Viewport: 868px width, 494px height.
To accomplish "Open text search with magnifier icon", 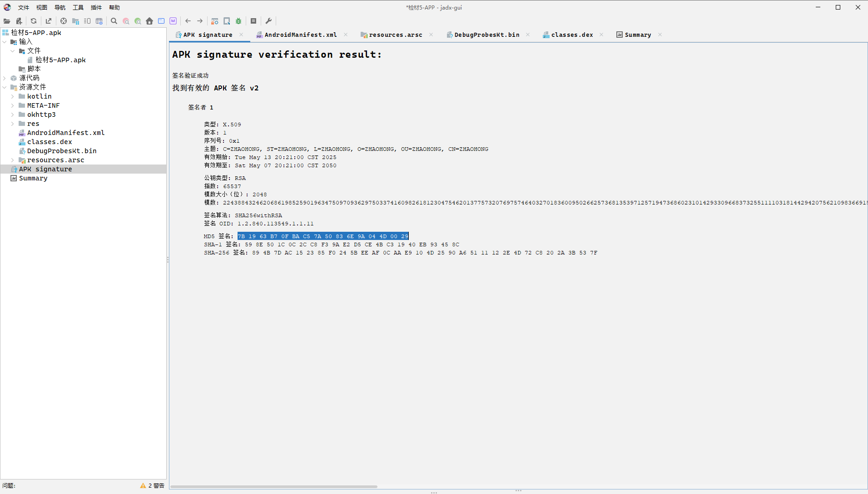I will (114, 21).
